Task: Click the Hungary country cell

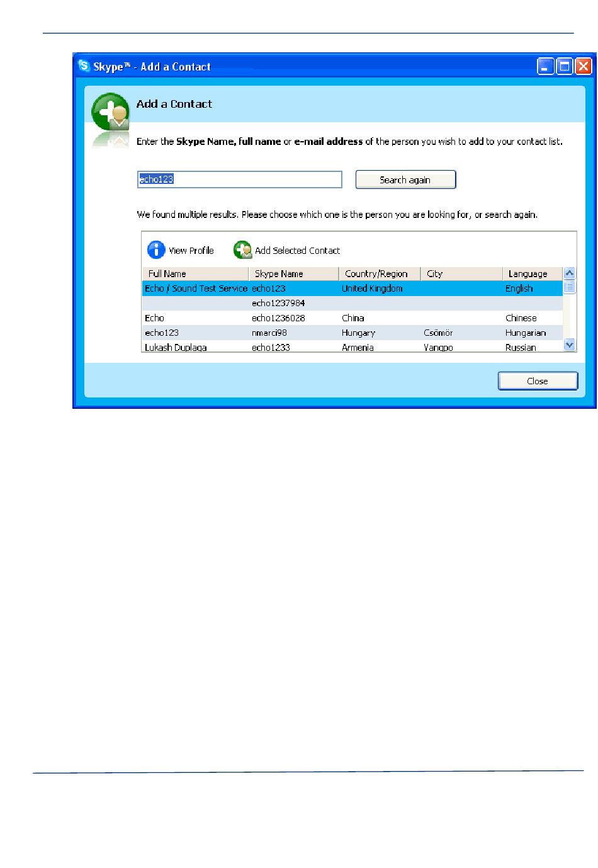Action: pos(358,333)
